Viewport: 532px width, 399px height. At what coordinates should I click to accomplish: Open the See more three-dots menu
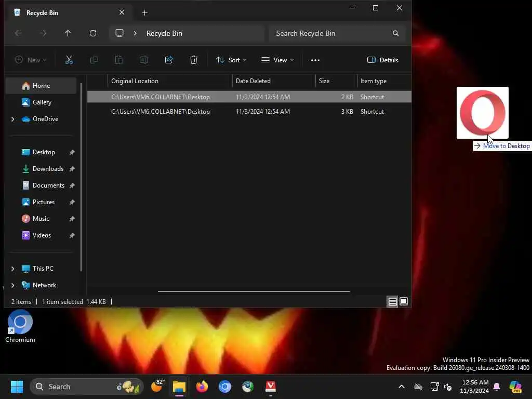click(315, 60)
